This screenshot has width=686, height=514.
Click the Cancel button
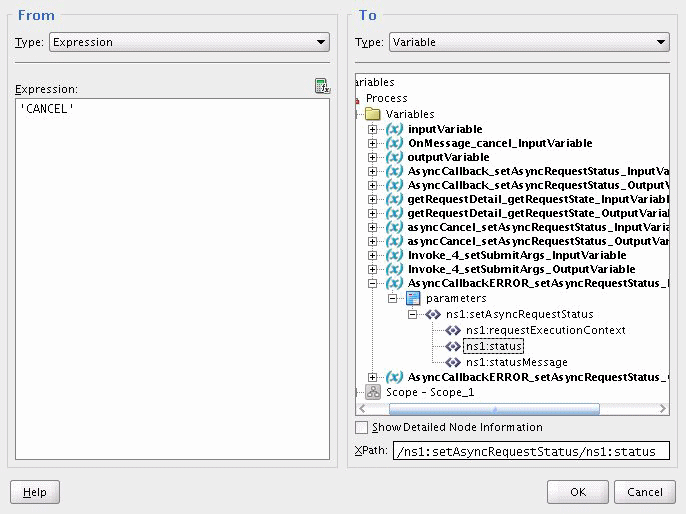pos(644,492)
